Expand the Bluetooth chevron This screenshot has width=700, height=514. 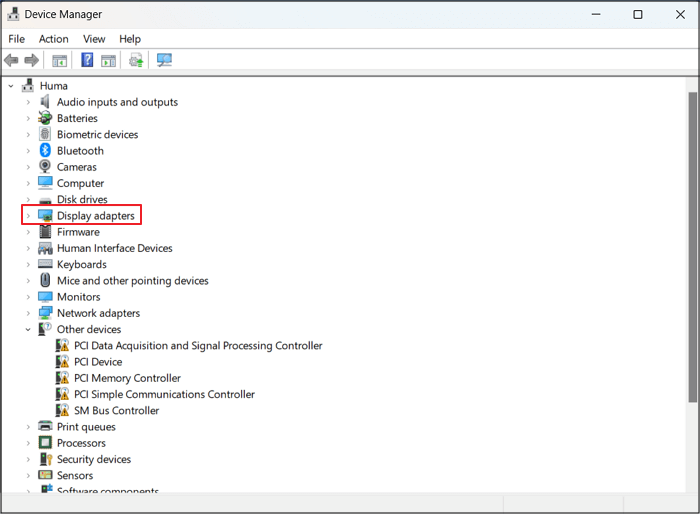tap(28, 151)
